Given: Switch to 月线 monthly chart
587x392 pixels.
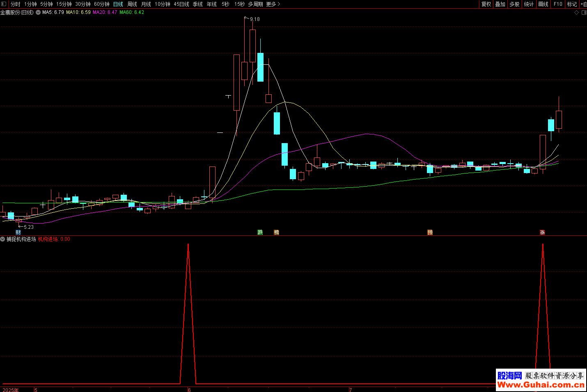Looking at the screenshot, I should coord(146,4).
